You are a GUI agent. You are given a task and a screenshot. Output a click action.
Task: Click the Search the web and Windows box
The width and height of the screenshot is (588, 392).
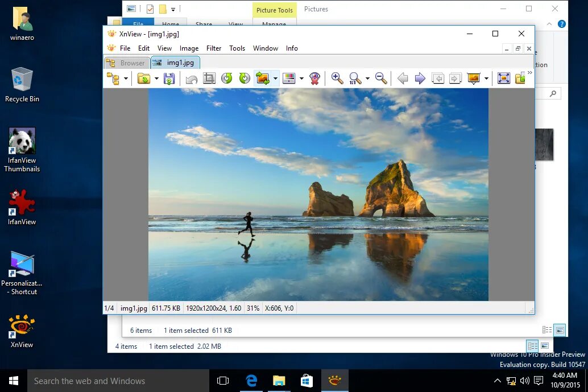tap(118, 381)
